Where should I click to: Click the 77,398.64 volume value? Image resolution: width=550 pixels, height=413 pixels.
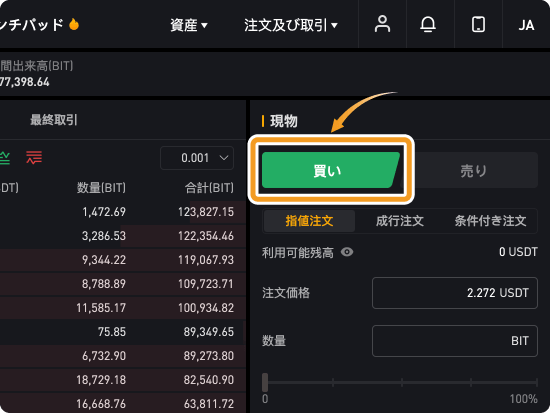click(25, 82)
